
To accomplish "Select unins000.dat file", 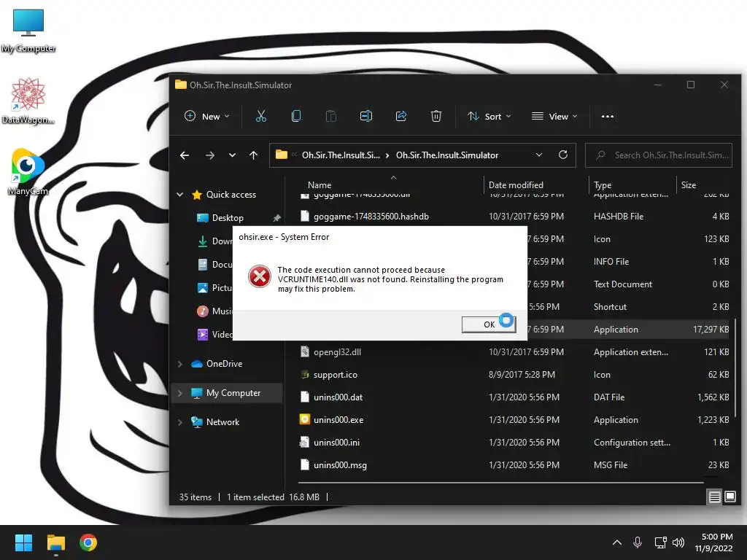I will click(x=514, y=397).
